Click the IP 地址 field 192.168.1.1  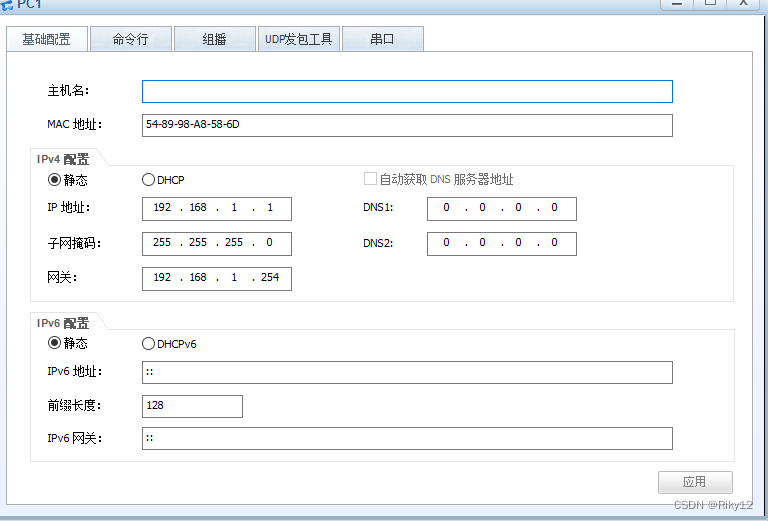tap(216, 209)
